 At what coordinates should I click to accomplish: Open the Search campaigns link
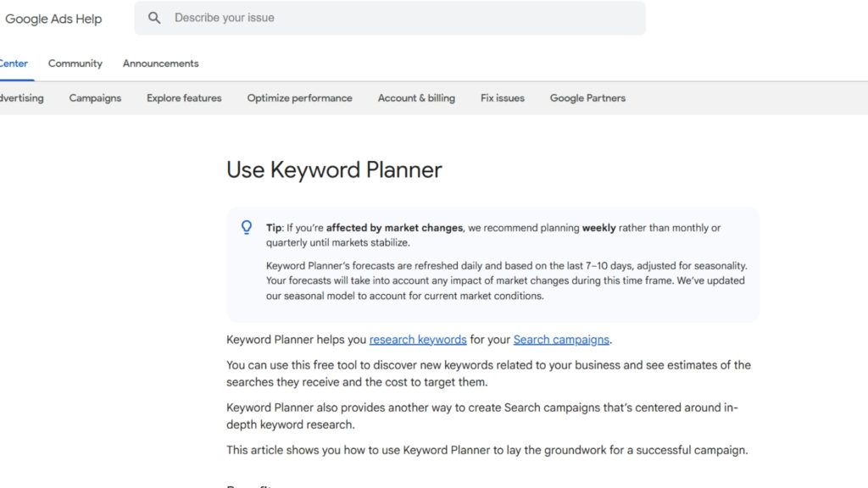point(561,339)
